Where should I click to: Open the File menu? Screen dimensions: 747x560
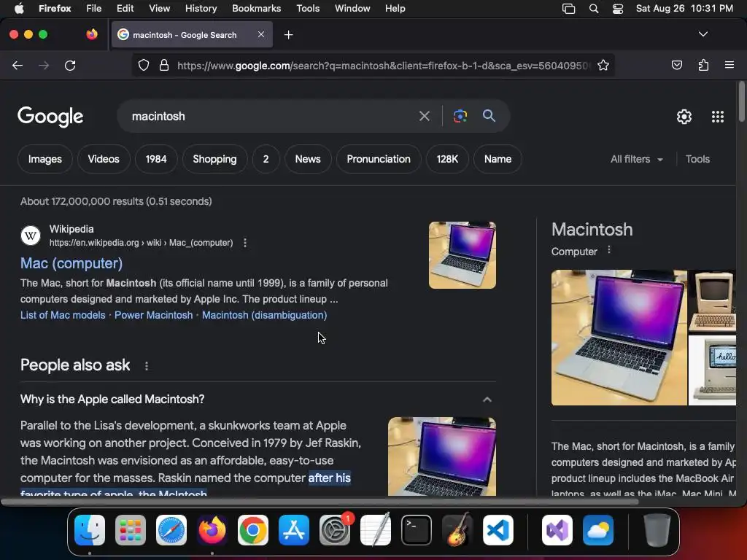pos(93,9)
